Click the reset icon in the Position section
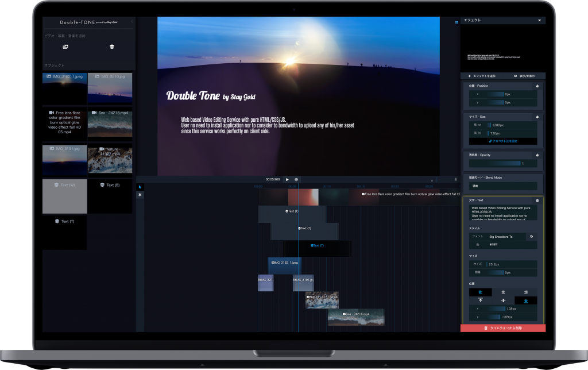 click(537, 86)
